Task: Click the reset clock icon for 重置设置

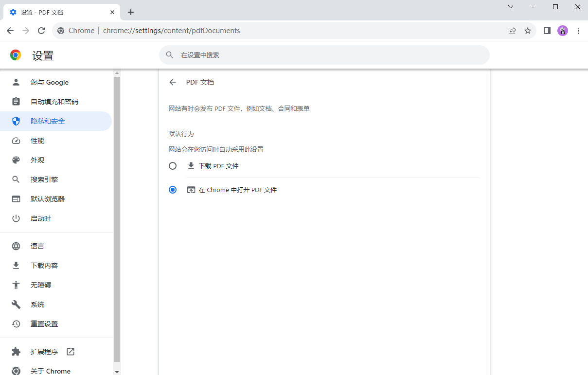Action: click(16, 324)
